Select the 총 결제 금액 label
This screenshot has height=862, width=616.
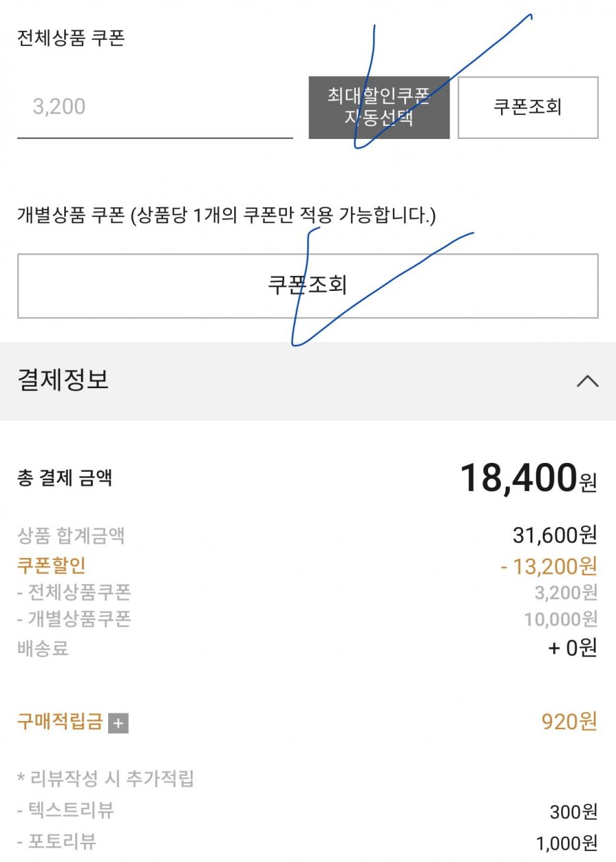(65, 479)
